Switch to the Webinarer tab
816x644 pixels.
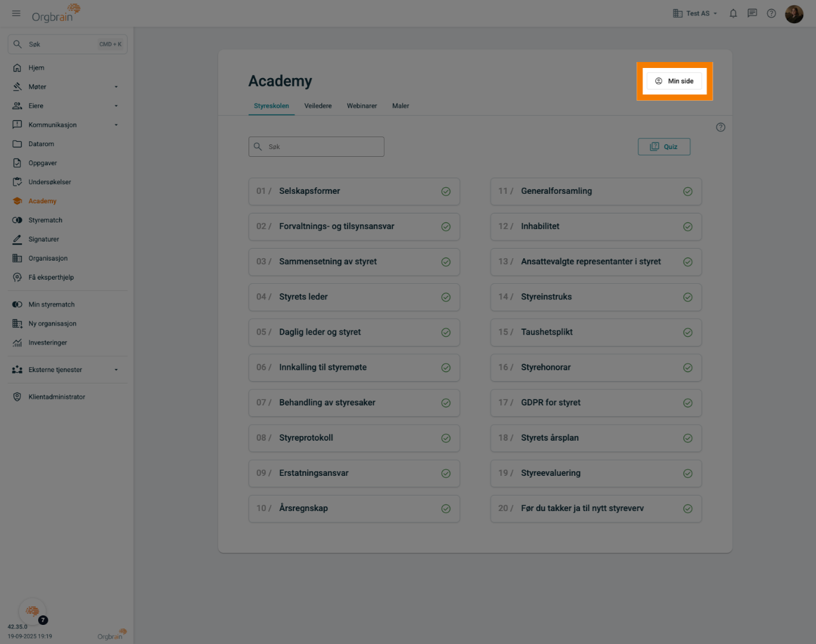[362, 106]
